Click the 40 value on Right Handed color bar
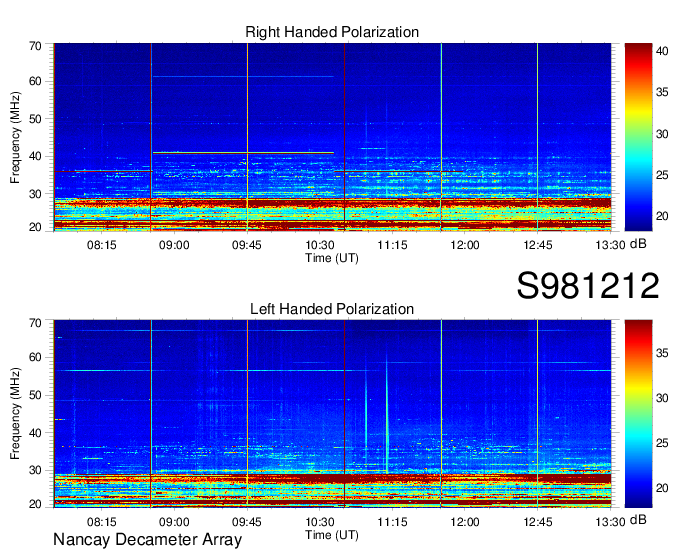Viewport: 680px width, 552px height. click(662, 51)
